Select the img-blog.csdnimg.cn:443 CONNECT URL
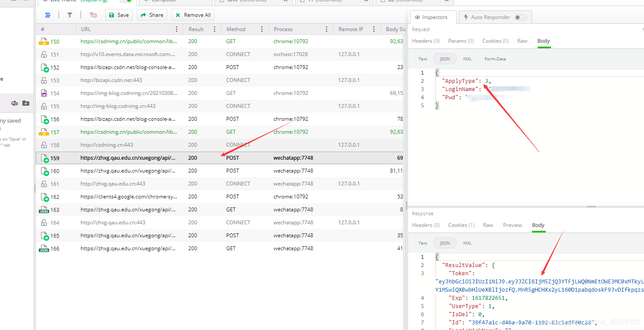644x330 pixels. pyautogui.click(x=118, y=106)
